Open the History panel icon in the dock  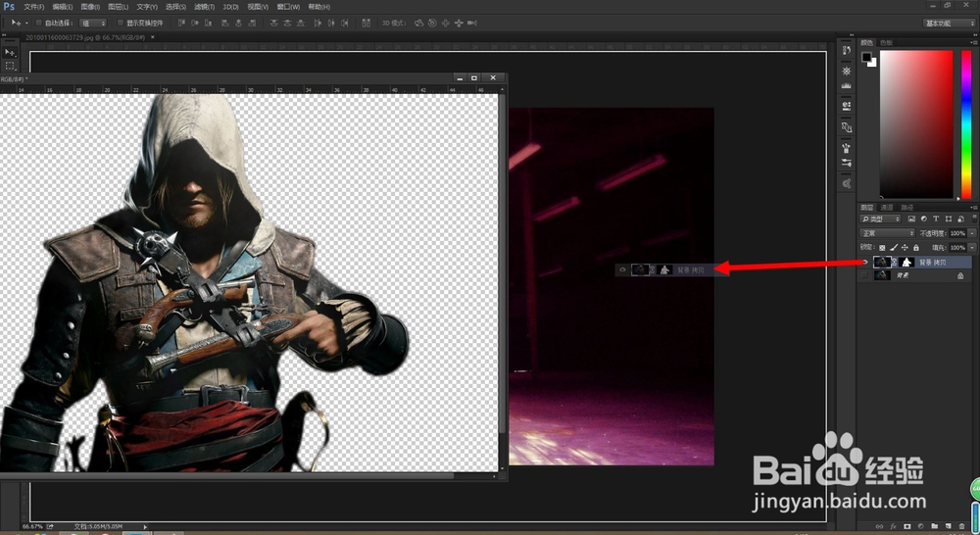pyautogui.click(x=847, y=50)
